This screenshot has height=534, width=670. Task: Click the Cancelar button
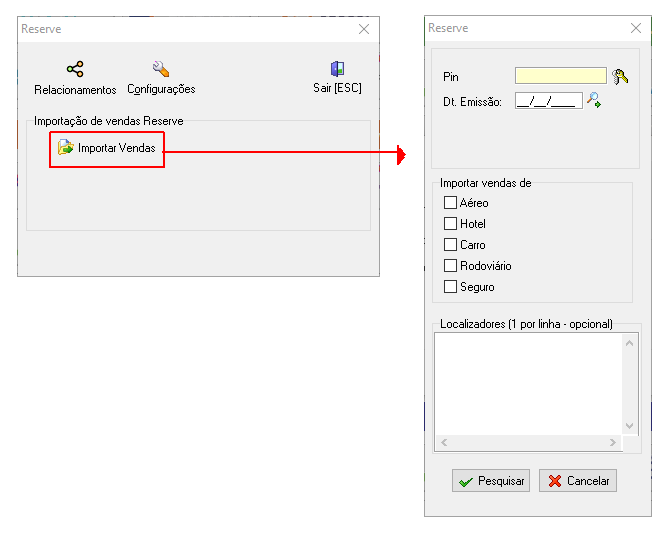(578, 481)
